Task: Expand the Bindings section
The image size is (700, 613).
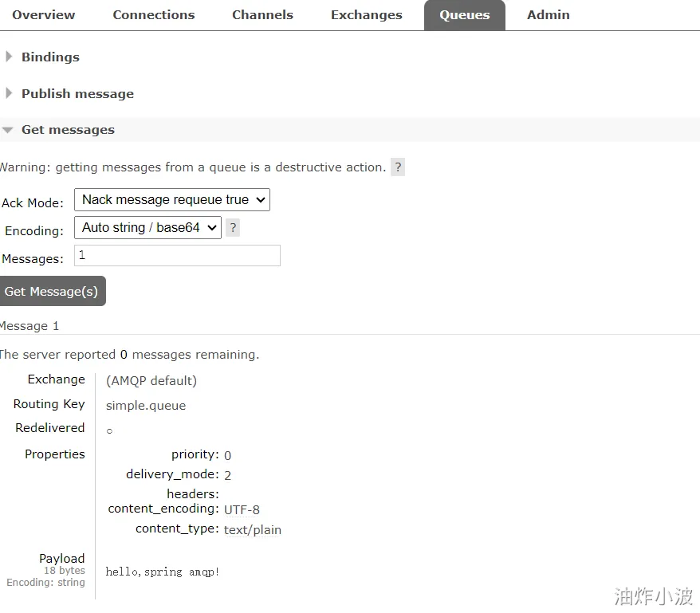Action: pyautogui.click(x=50, y=57)
